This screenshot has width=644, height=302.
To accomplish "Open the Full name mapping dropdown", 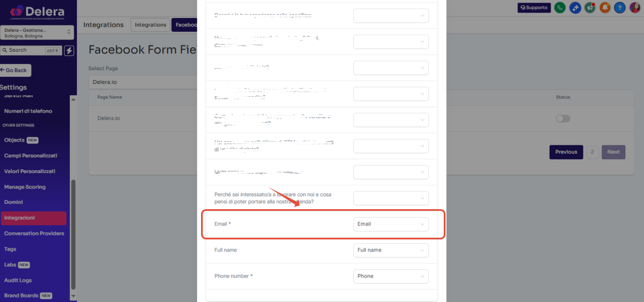I will (x=391, y=250).
